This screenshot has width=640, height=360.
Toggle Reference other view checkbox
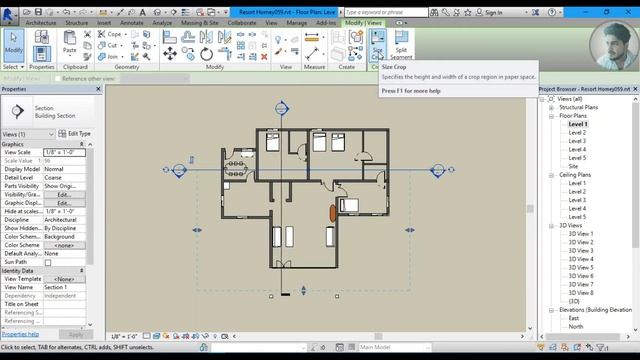pos(58,78)
